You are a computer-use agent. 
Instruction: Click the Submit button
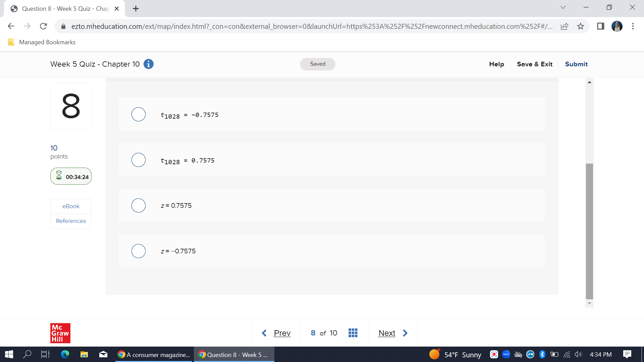point(576,64)
